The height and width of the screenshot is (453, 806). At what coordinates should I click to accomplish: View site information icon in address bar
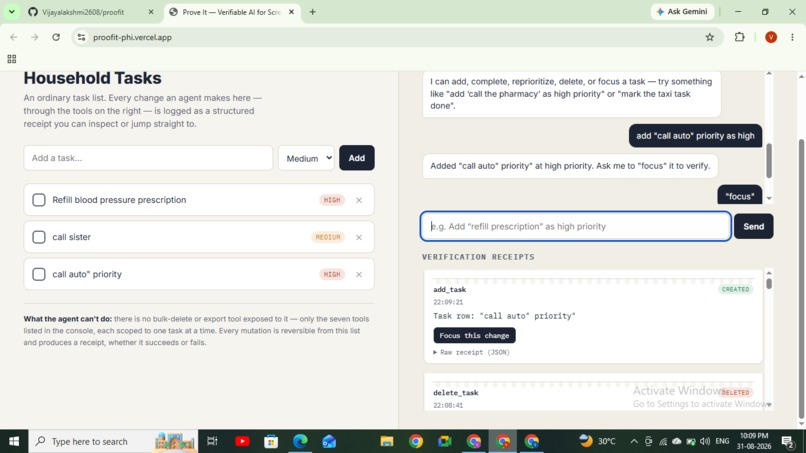click(81, 37)
